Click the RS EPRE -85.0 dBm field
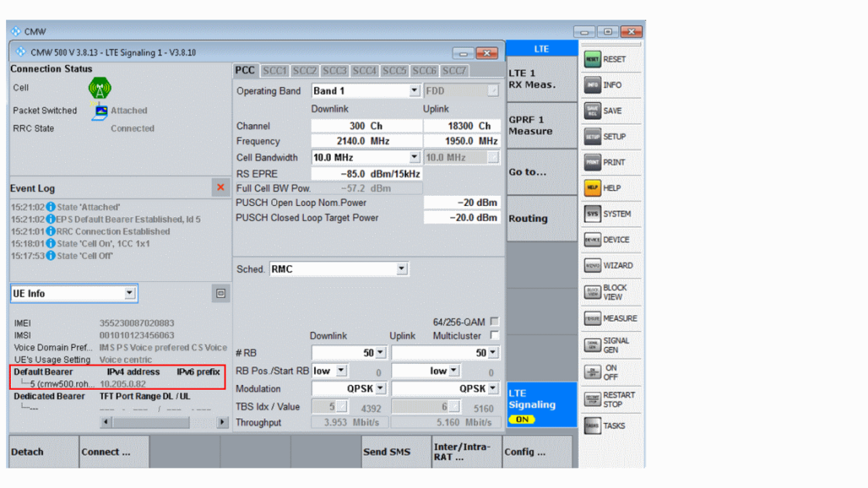The width and height of the screenshot is (868, 488). [366, 174]
